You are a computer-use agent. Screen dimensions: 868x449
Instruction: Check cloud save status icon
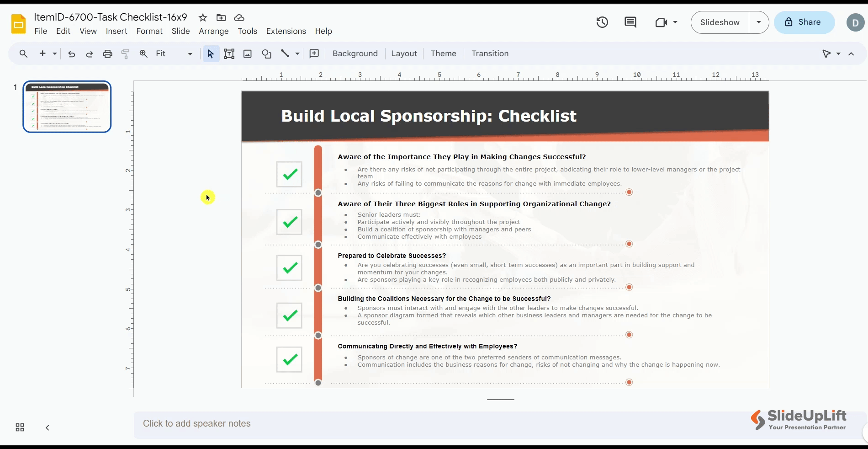pyautogui.click(x=239, y=17)
